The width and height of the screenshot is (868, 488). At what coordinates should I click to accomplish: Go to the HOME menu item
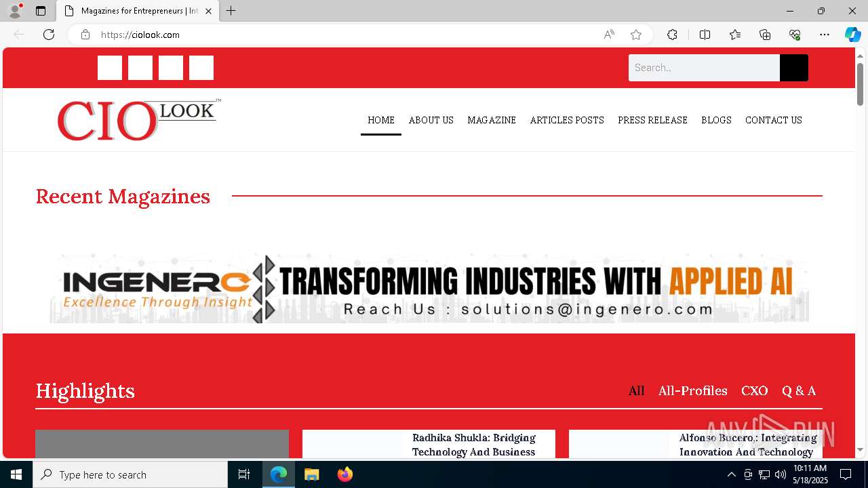(x=381, y=120)
